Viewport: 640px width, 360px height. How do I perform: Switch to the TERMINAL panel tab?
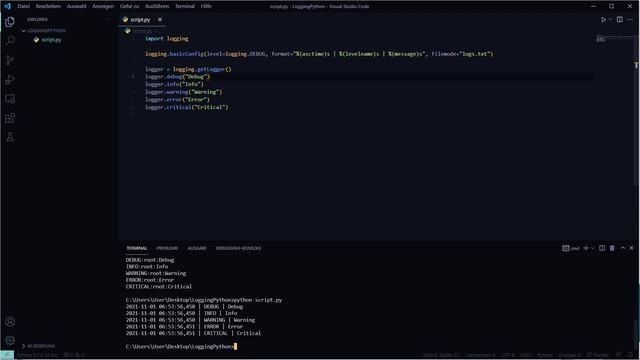[137, 248]
